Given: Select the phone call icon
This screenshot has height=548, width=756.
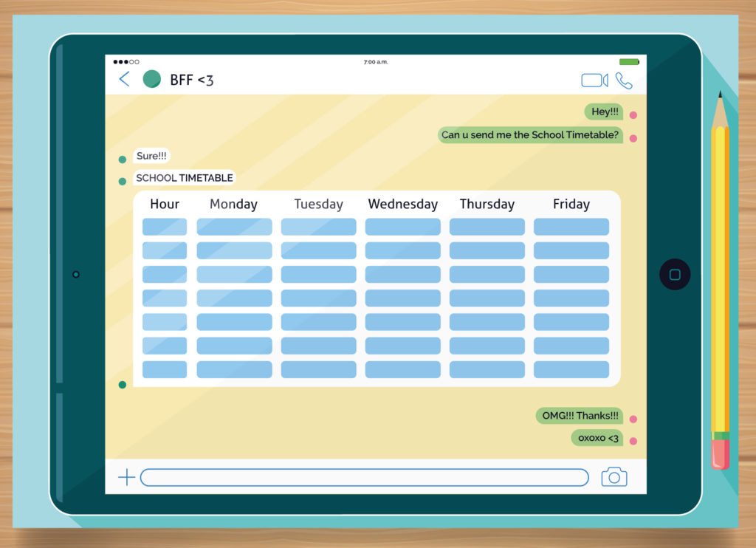Looking at the screenshot, I should pos(624,80).
